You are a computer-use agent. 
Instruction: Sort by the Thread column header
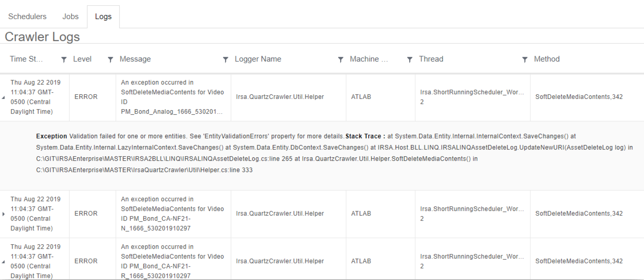tap(431, 59)
